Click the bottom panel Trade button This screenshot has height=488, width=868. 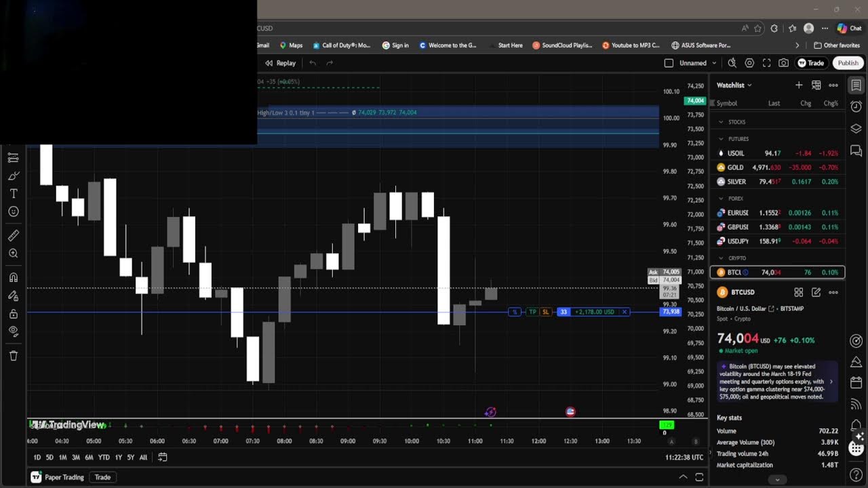coord(102,477)
